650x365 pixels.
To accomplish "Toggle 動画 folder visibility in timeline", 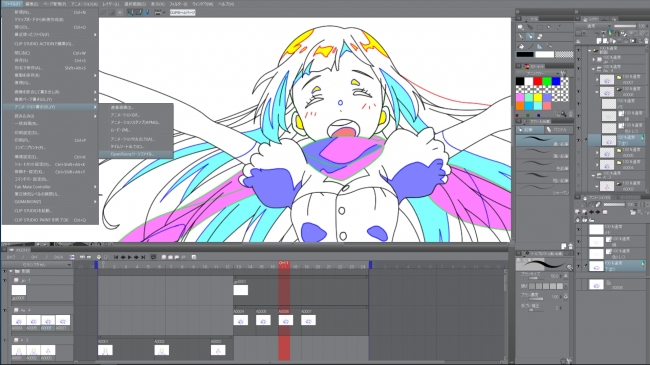I will 5,271.
